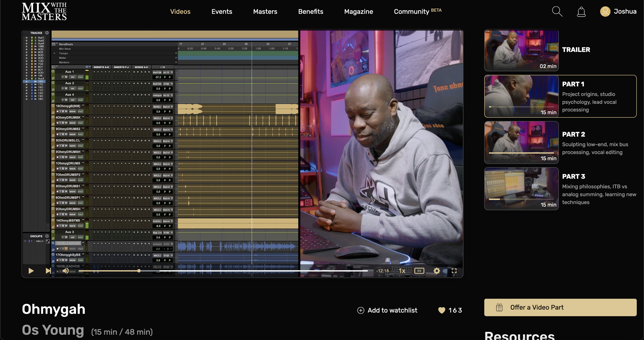Open the notifications bell
The image size is (644, 340).
(581, 12)
